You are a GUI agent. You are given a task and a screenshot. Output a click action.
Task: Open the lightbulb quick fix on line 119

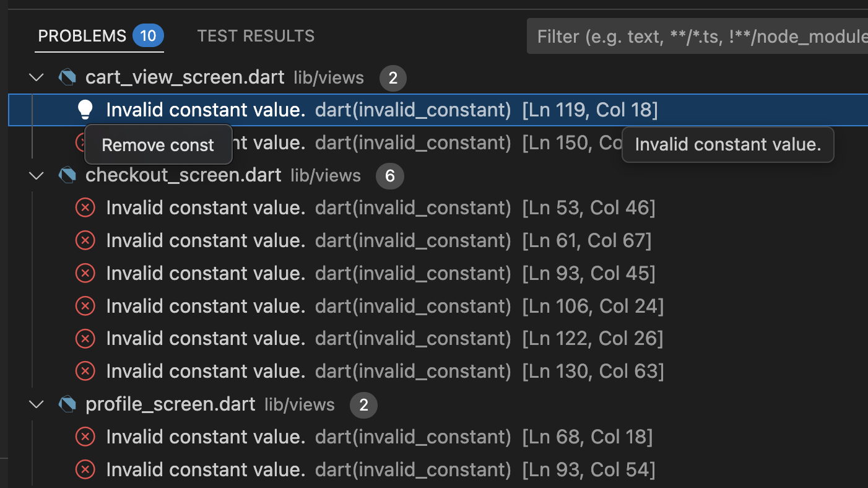[x=85, y=109]
